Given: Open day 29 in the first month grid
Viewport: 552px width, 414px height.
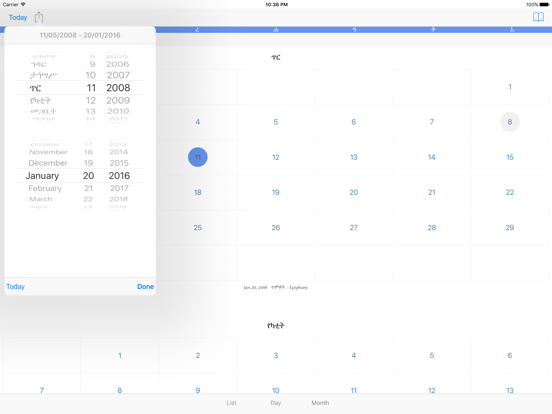Looking at the screenshot, I should coord(510,227).
